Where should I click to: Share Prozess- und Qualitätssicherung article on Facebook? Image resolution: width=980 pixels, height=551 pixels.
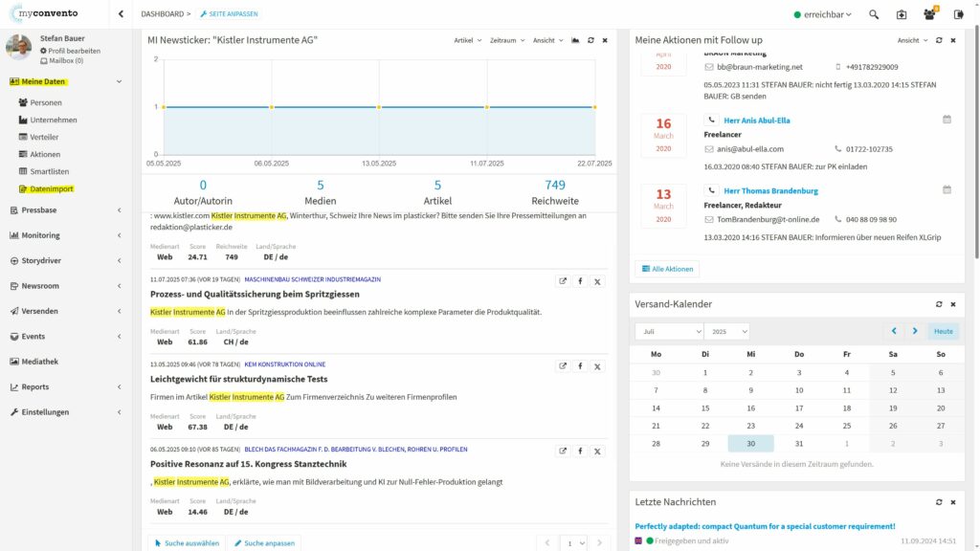coord(580,281)
